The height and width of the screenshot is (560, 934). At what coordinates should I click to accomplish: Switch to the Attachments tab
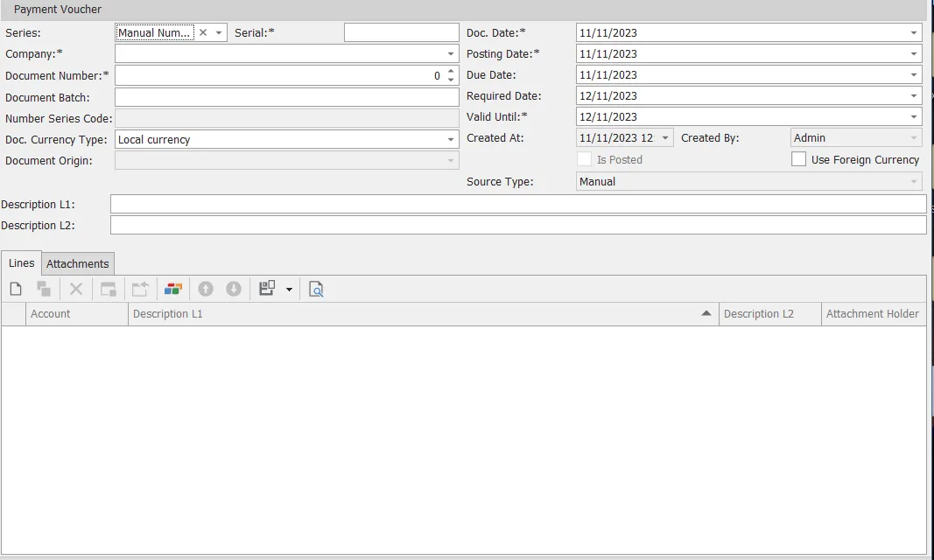coord(77,263)
